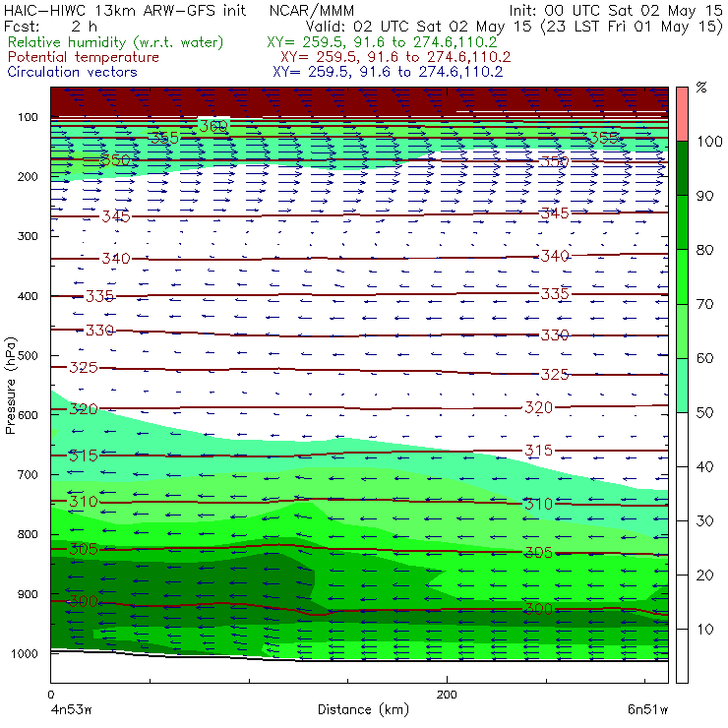Click the '0' distance axis tick label

point(50,695)
